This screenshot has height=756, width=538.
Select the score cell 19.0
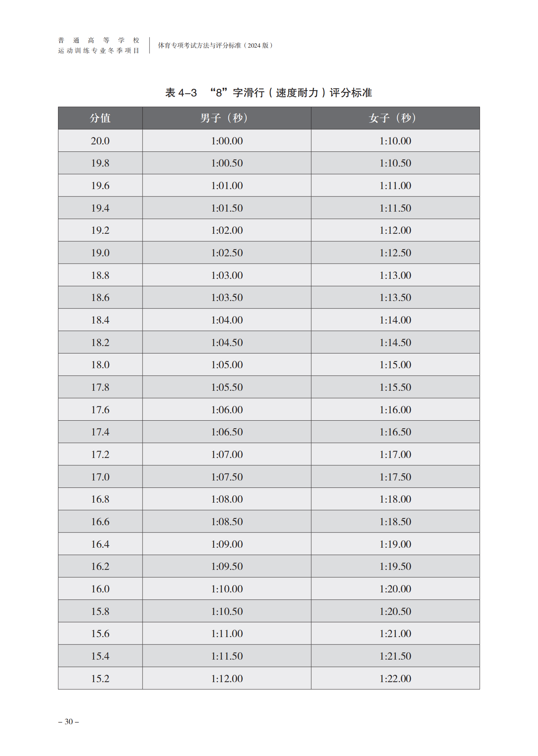100,253
